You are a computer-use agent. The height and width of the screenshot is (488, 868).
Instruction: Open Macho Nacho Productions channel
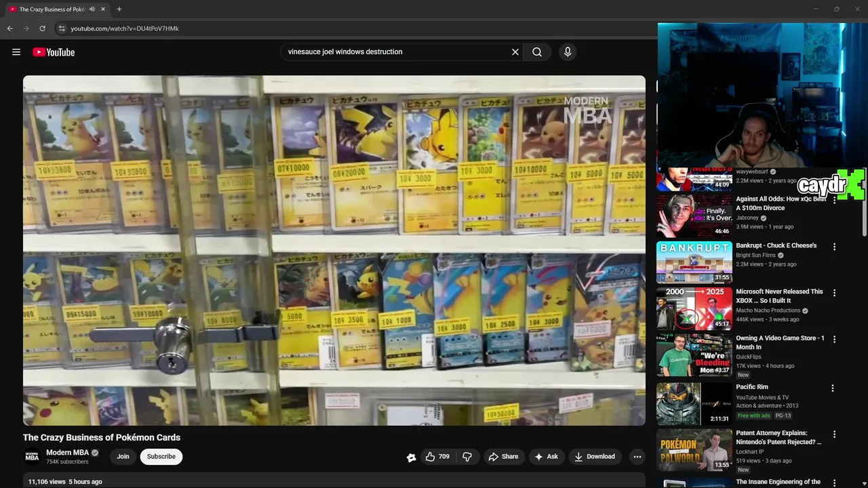point(768,310)
